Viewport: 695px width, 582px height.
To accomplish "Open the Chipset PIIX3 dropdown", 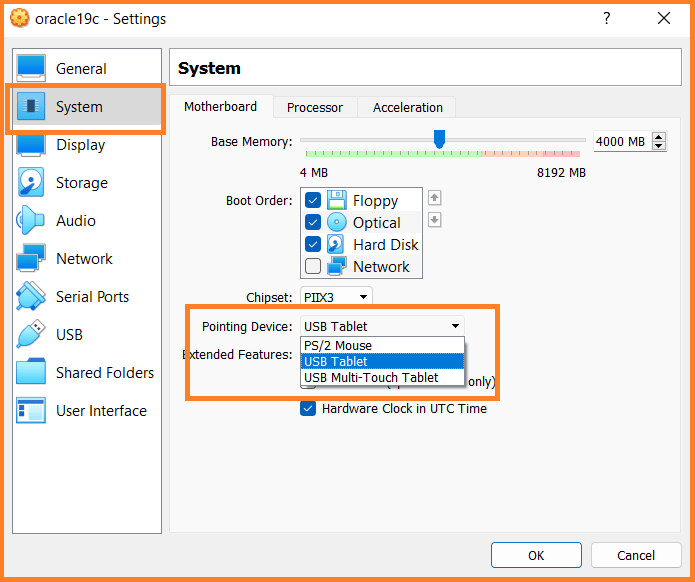I will tap(336, 297).
